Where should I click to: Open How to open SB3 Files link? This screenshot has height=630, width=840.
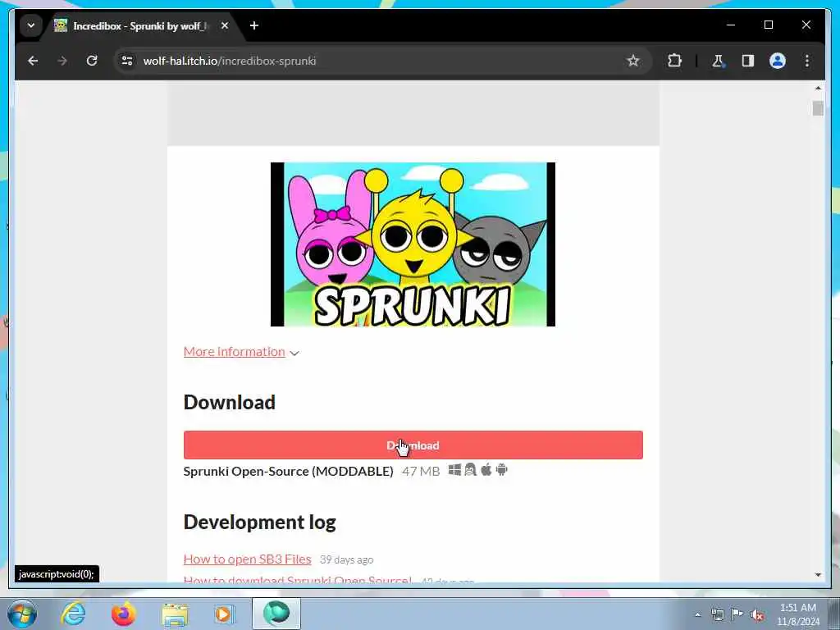(247, 559)
